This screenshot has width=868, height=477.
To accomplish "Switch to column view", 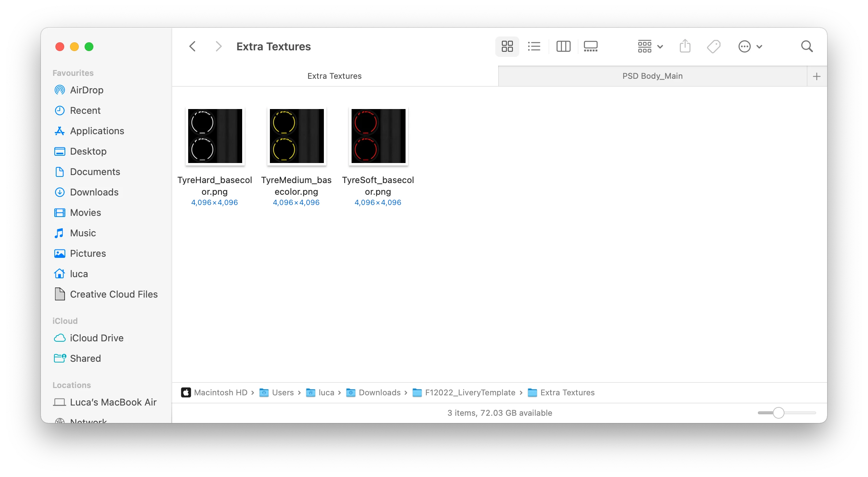I will tap(563, 46).
